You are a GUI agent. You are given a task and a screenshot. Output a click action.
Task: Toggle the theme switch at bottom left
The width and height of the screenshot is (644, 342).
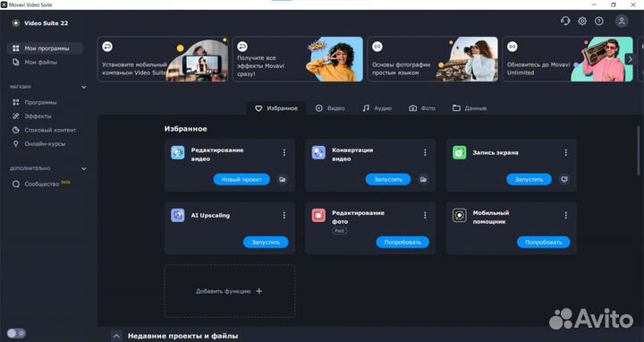pos(16,333)
